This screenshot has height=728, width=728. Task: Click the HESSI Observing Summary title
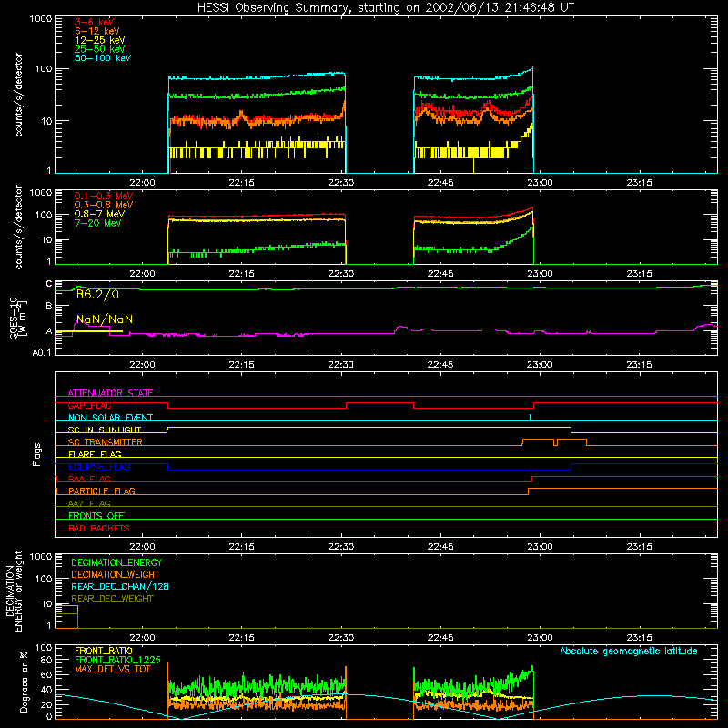click(x=385, y=8)
